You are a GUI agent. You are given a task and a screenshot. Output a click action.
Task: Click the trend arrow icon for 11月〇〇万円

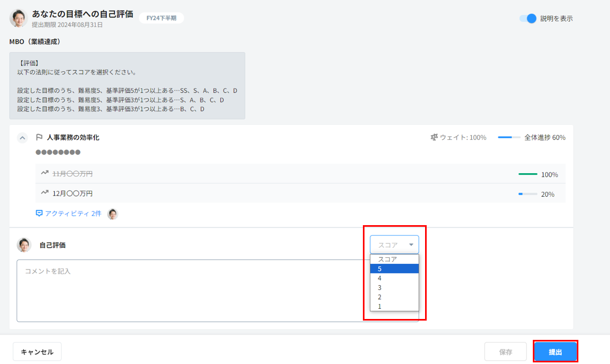tap(45, 173)
